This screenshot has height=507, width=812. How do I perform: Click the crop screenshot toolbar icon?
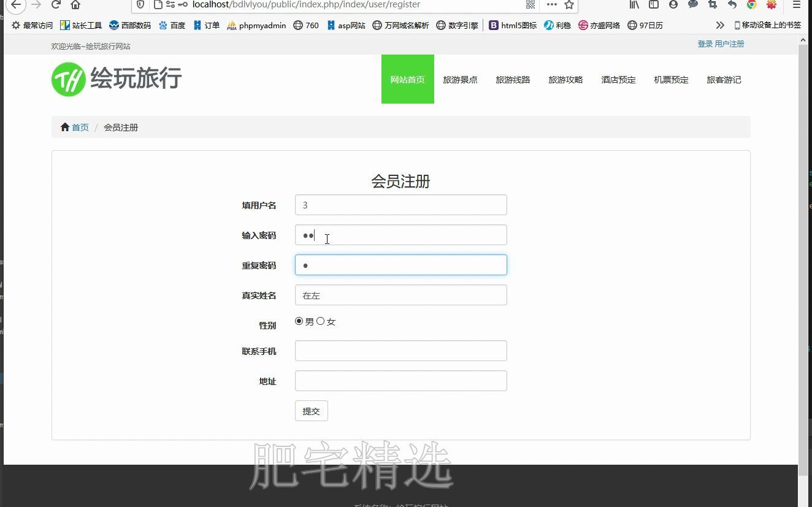(713, 4)
